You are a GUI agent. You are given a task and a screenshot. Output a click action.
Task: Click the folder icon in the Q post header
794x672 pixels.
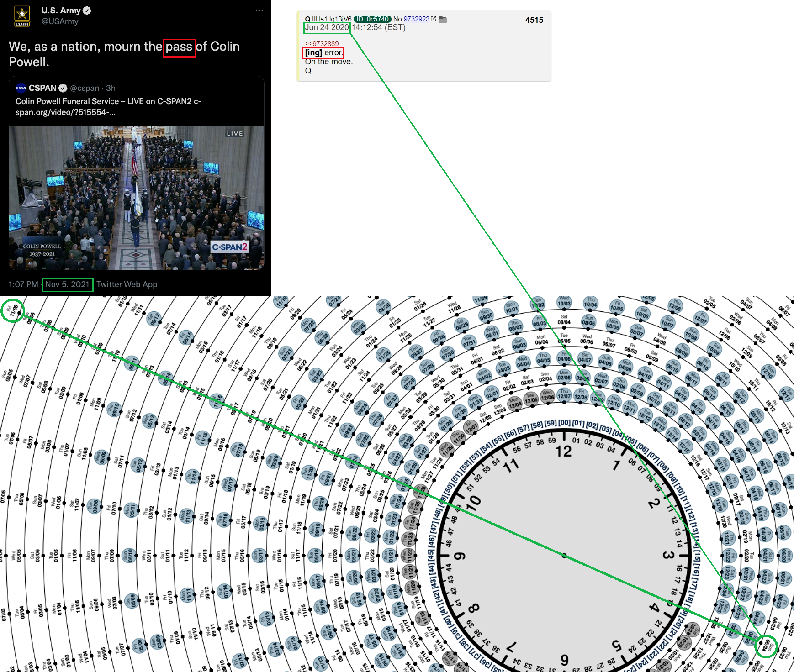[443, 19]
